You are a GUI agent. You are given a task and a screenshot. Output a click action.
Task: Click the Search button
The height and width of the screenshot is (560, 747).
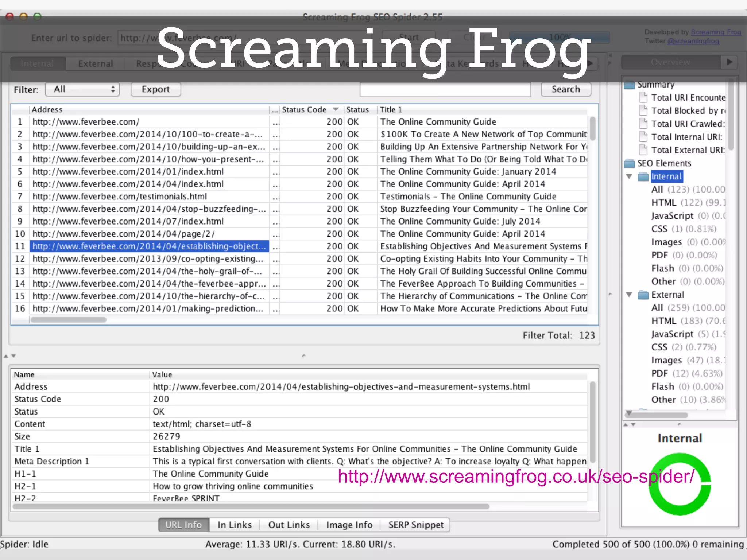point(566,89)
